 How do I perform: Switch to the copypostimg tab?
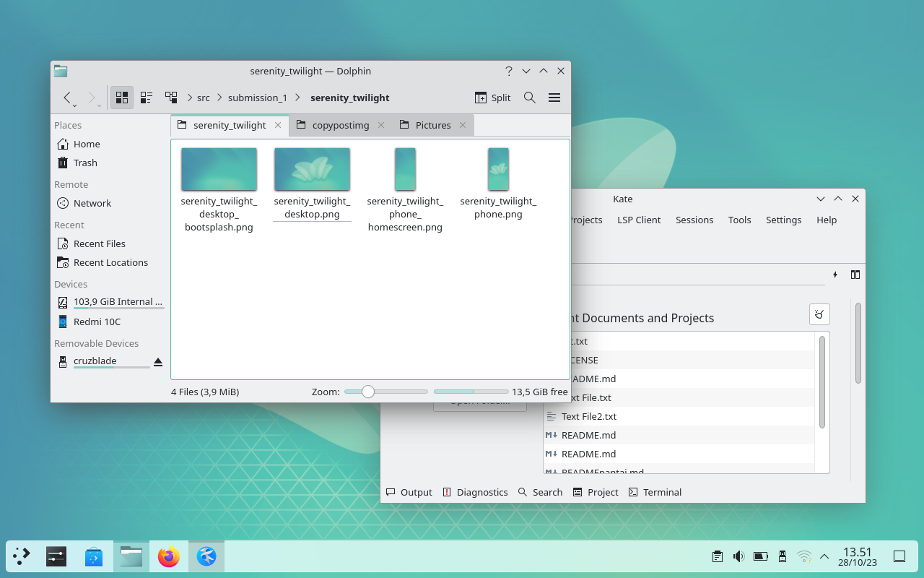pyautogui.click(x=339, y=125)
